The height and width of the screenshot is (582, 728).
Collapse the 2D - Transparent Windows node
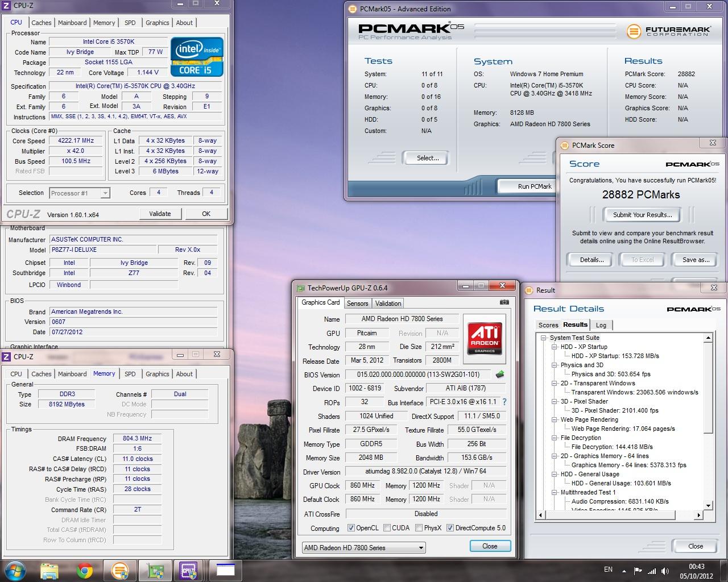coord(555,383)
